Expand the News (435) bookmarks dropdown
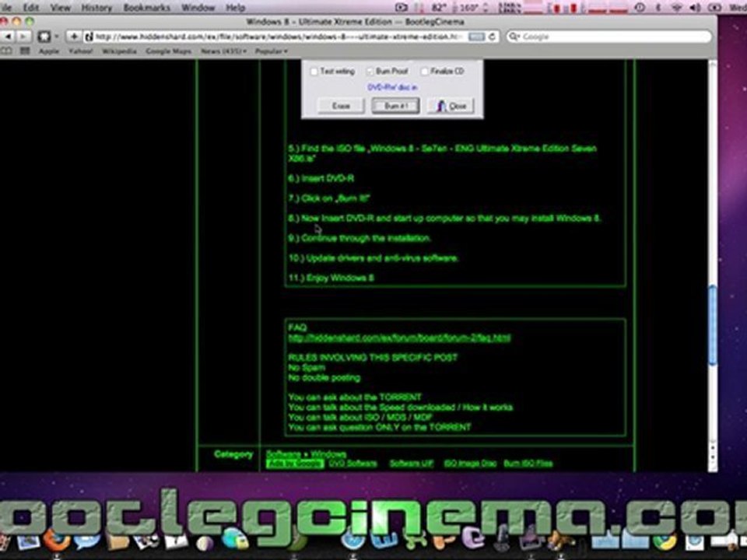The width and height of the screenshot is (747, 560). pyautogui.click(x=223, y=51)
